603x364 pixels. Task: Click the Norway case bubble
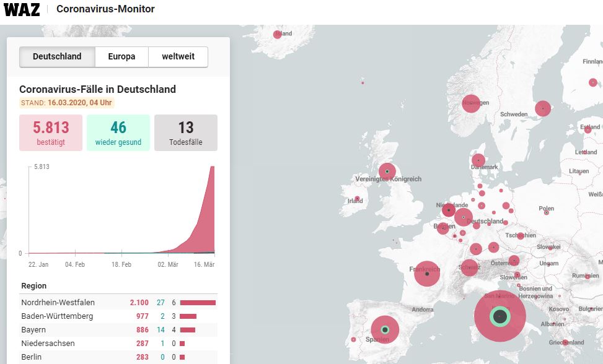pyautogui.click(x=471, y=103)
